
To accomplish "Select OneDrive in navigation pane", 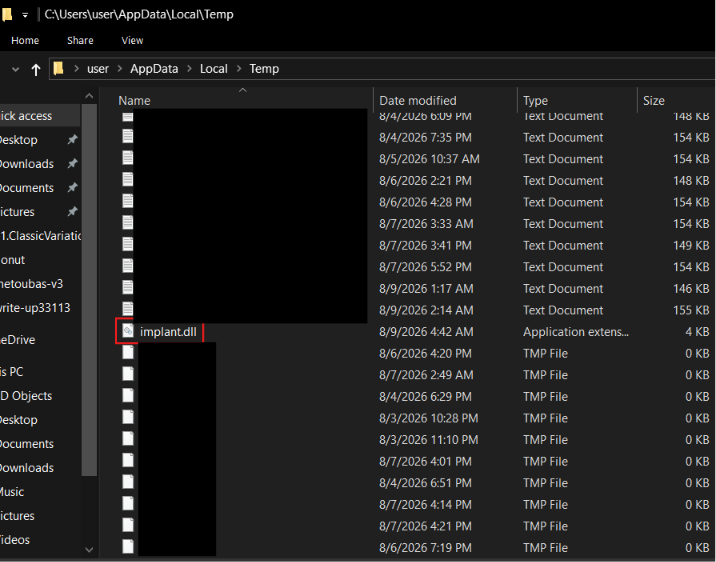I will (18, 340).
